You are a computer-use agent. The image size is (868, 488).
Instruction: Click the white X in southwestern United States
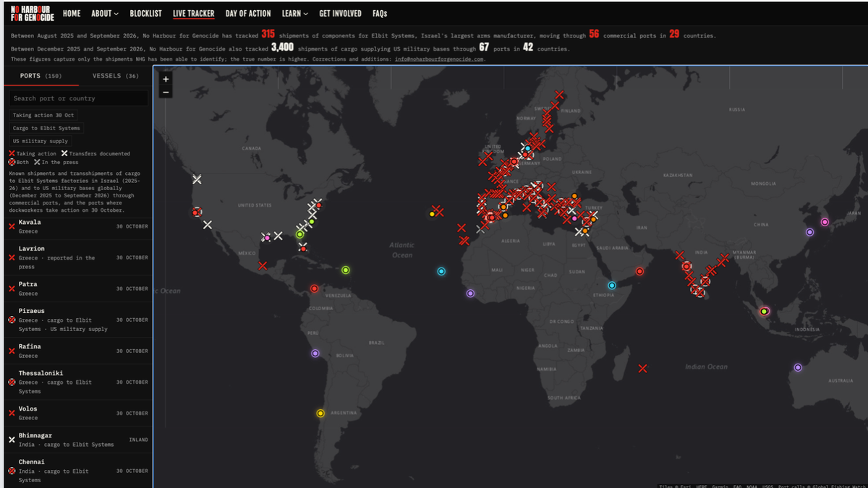(208, 225)
